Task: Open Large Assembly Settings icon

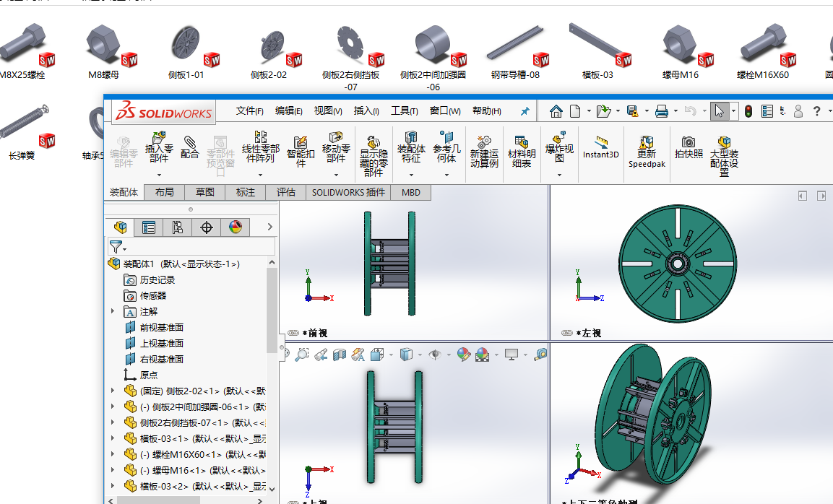Action: 724,142
